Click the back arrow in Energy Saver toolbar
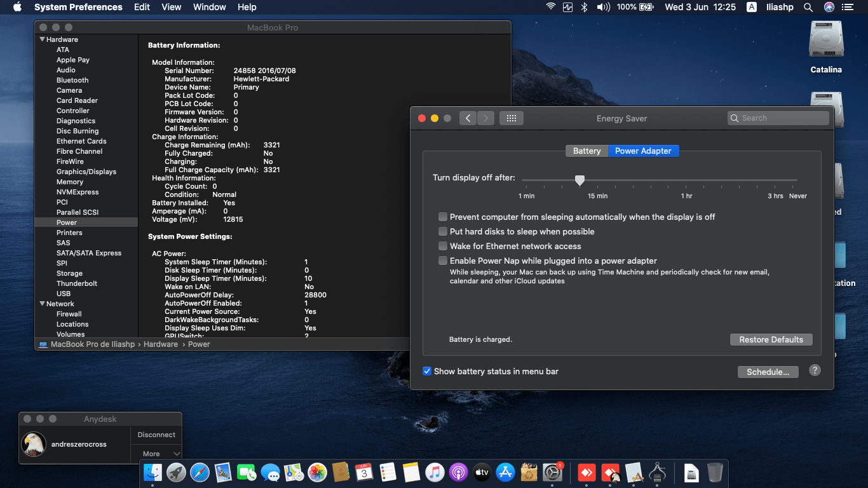The height and width of the screenshot is (488, 868). (x=468, y=118)
